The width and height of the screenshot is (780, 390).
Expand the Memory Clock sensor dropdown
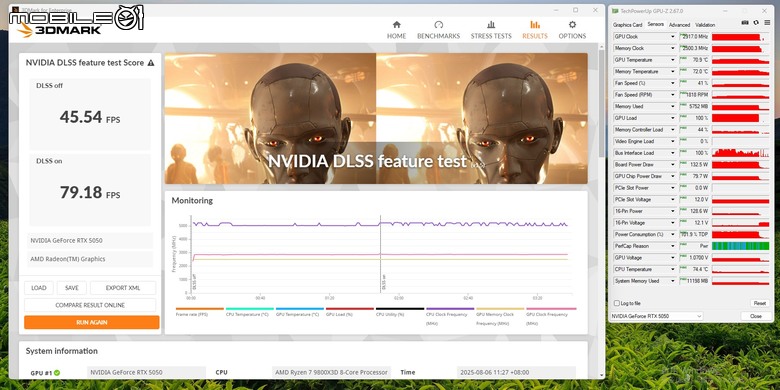coord(673,48)
